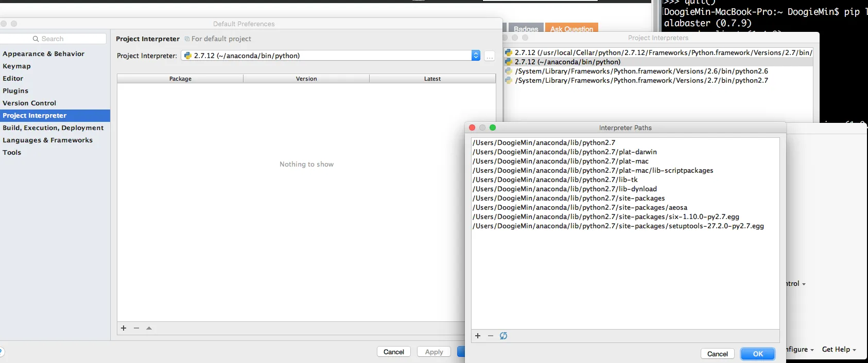Select the 2.7.12 /usr/local/Cellar python interpreter row
Screen dimensions: 868x363
[x=658, y=52]
